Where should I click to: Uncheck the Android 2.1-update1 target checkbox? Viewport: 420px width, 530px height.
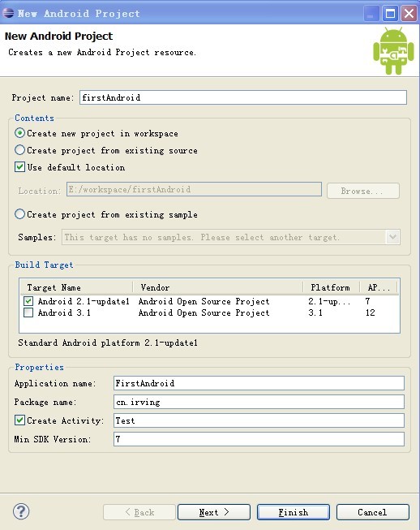28,301
